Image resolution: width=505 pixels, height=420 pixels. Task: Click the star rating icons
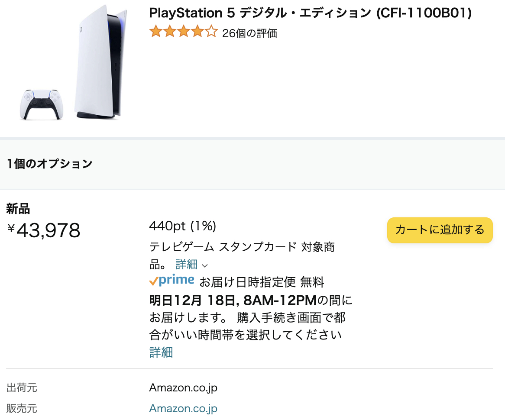[183, 32]
